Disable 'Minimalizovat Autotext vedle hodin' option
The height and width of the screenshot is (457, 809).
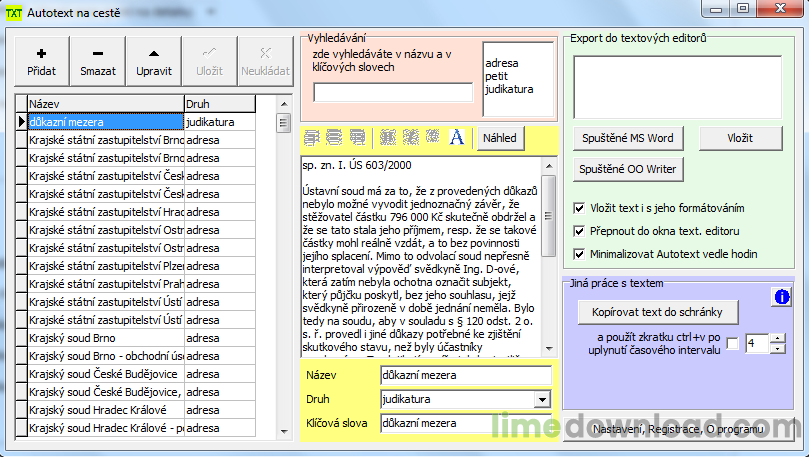(x=580, y=254)
